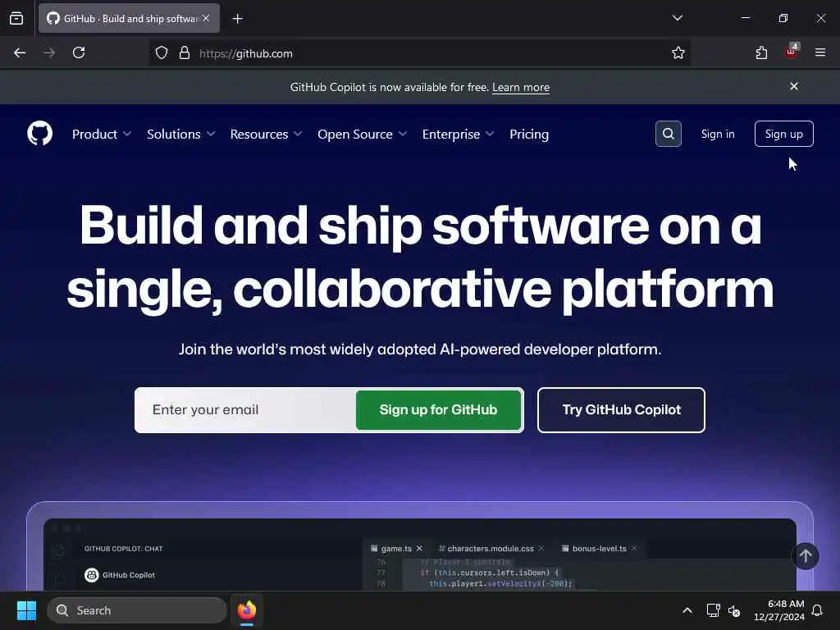Viewport: 840px width, 630px height.
Task: Expand the Solutions menu
Action: (x=181, y=134)
